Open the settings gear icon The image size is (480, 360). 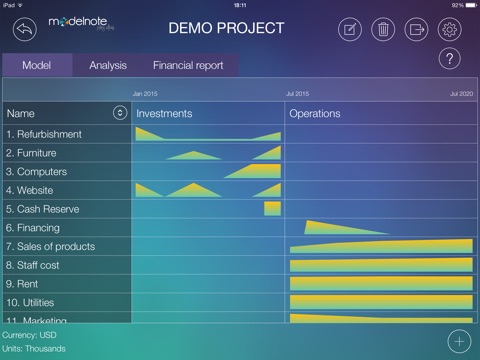click(450, 30)
